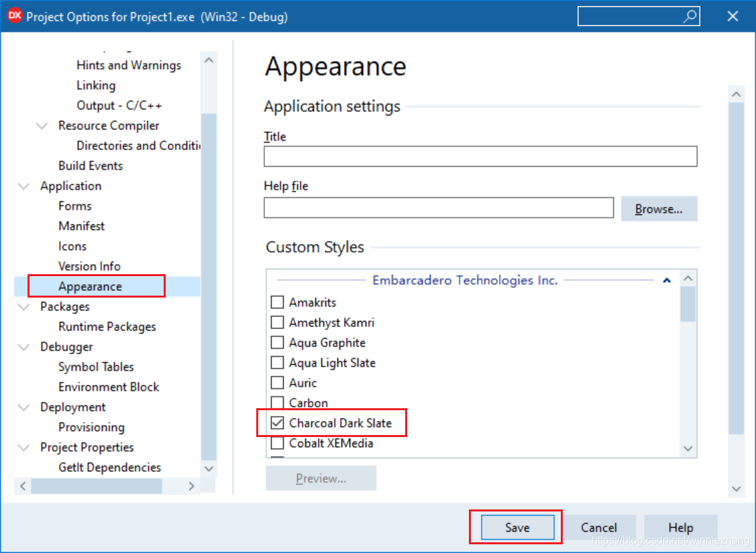Open the Forms options page
This screenshot has height=553, width=756.
coord(74,206)
